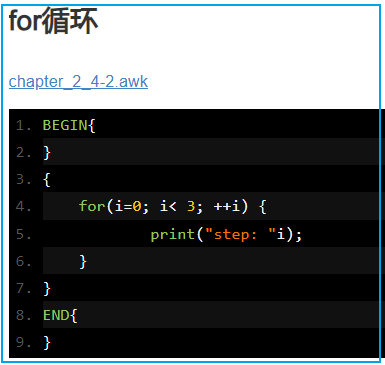Open the chapter_2_4-2.awk link
385x365 pixels.
(x=78, y=82)
